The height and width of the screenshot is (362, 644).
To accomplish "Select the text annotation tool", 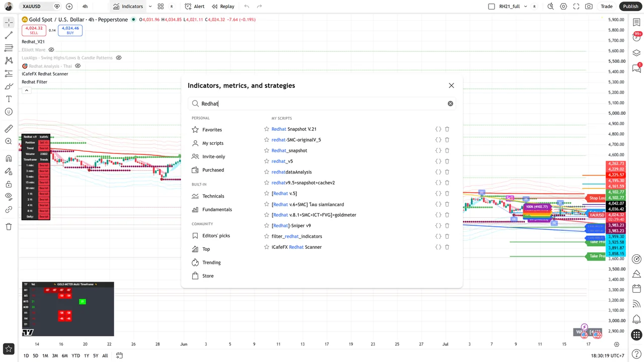I will pos(9,99).
